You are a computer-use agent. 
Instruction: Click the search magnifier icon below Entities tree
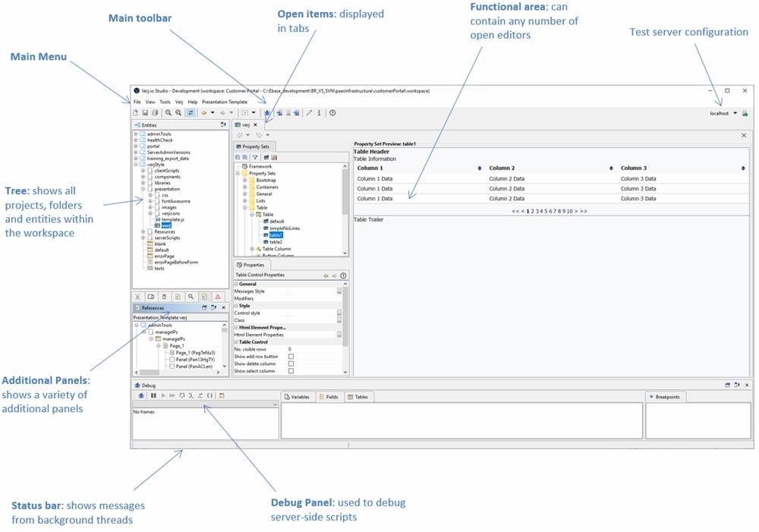(x=191, y=297)
